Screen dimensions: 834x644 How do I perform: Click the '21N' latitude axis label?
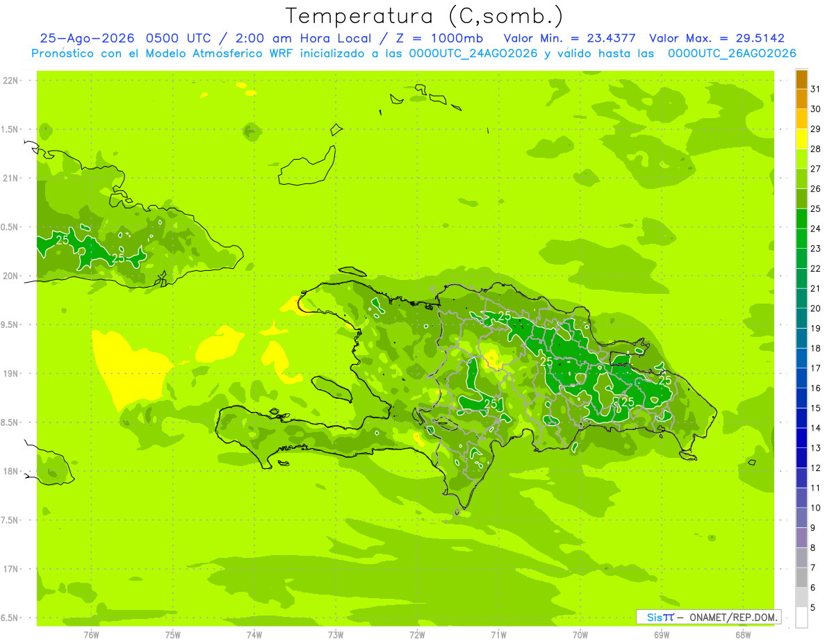(11, 179)
